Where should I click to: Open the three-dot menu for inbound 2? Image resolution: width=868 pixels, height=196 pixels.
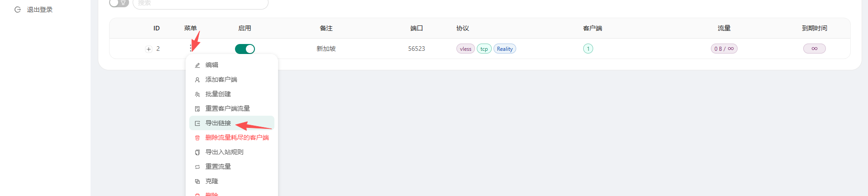[x=191, y=48]
